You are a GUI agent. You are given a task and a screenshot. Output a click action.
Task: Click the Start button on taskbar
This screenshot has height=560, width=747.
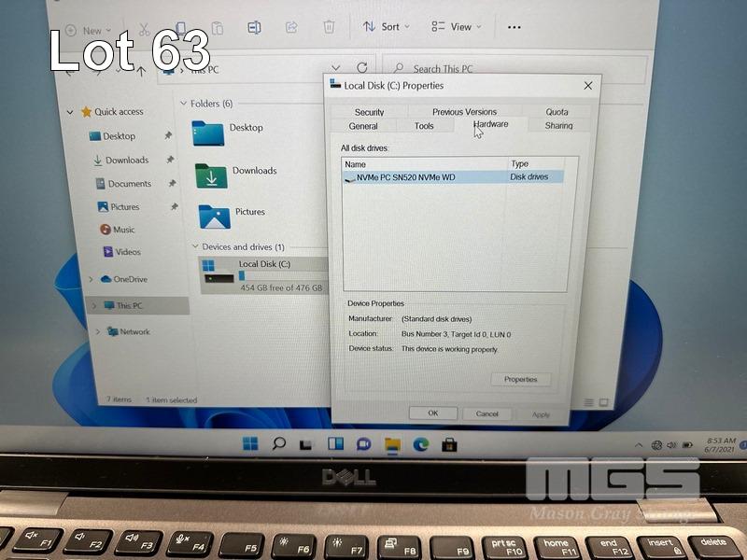click(250, 443)
